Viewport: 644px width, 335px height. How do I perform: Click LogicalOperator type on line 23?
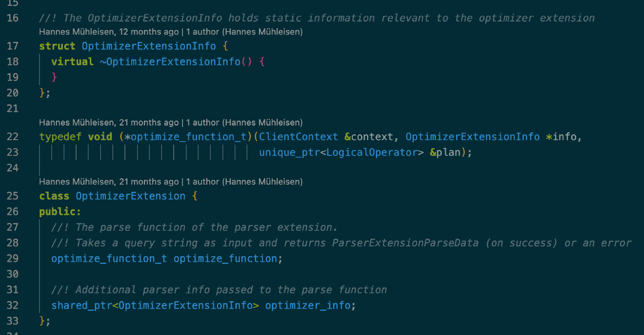click(372, 152)
